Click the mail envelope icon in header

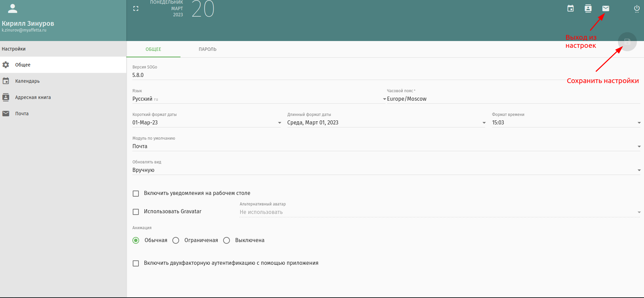pos(606,8)
